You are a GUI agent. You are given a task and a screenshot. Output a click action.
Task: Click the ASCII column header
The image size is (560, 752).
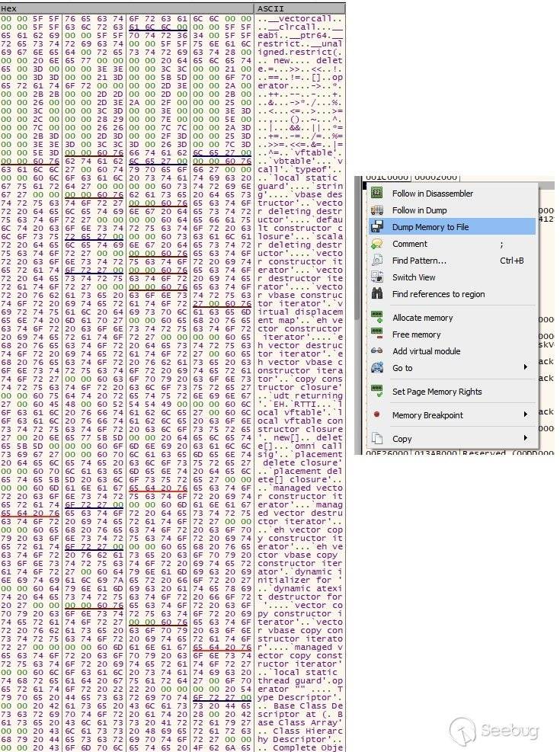299,8
